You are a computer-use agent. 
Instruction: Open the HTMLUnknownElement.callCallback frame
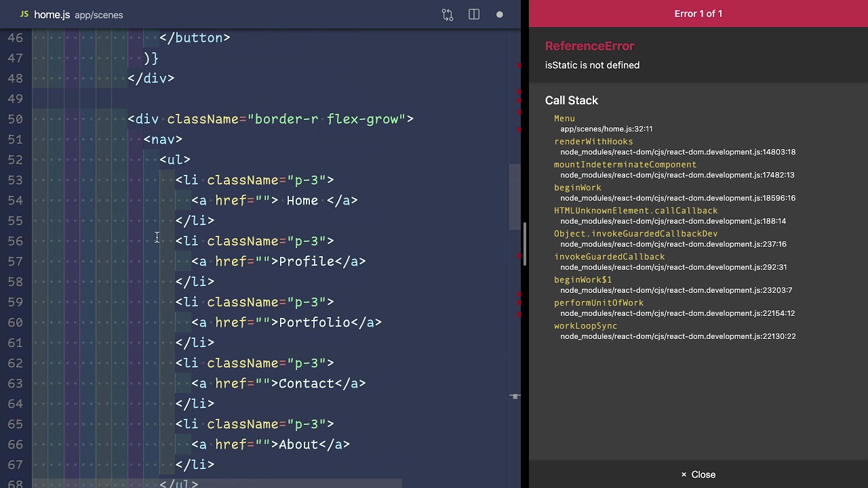635,211
